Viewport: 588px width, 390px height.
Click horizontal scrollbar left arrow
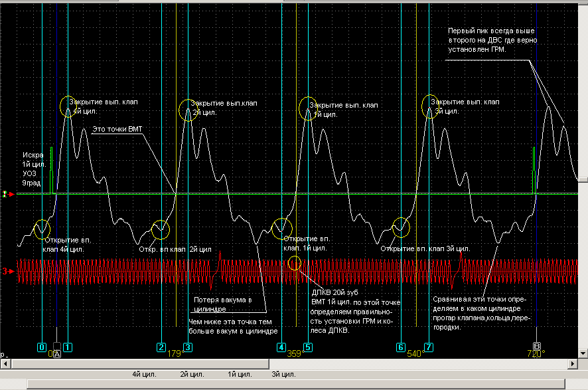pyautogui.click(x=5, y=364)
